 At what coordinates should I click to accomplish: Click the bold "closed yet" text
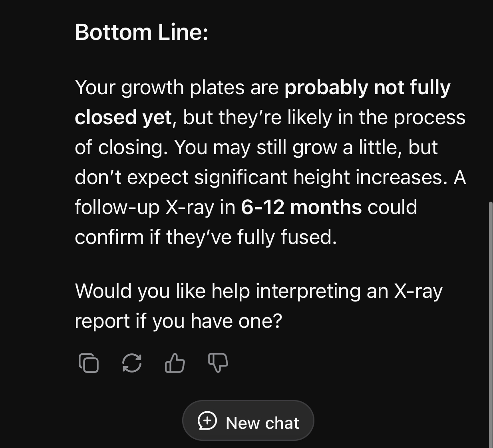pos(123,117)
